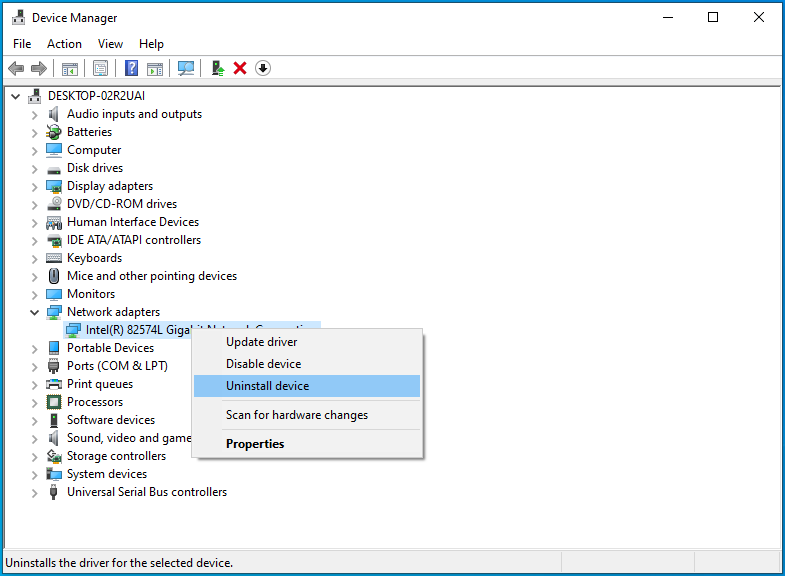This screenshot has width=785, height=576.
Task: Expand Ports (COM & LPT) chevron
Action: tap(34, 367)
